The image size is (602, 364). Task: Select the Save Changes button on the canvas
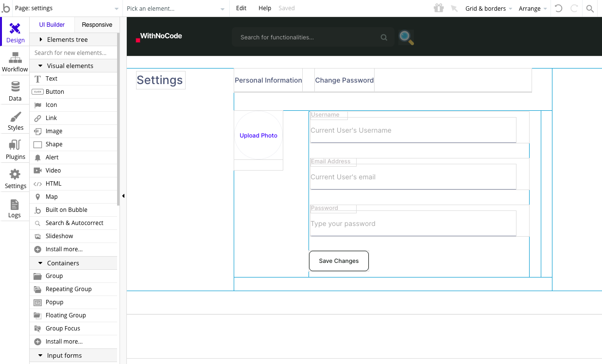click(339, 261)
